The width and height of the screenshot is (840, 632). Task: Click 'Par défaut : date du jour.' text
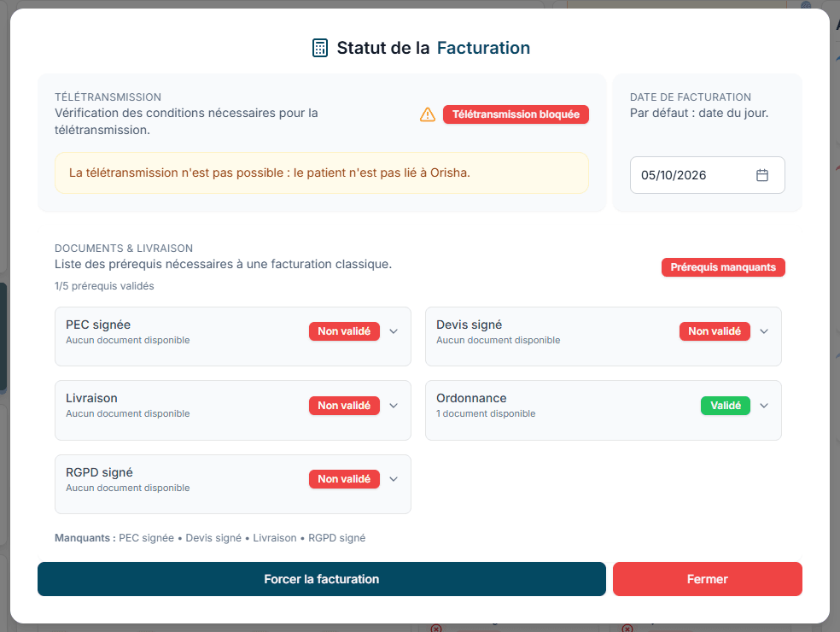(698, 113)
